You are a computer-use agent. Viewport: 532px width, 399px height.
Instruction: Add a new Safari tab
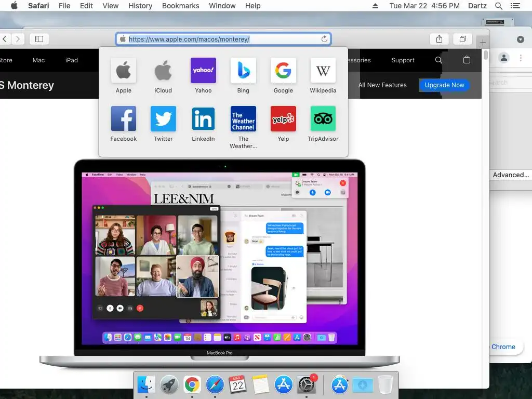[483, 43]
